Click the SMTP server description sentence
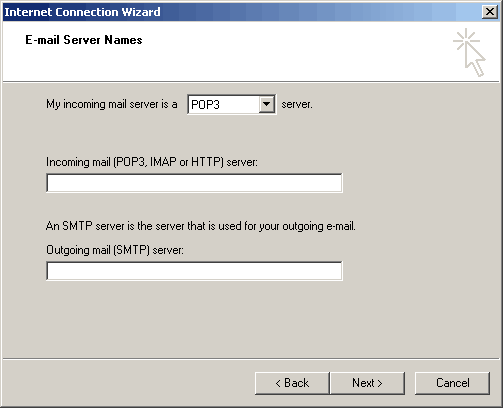 pyautogui.click(x=201, y=226)
